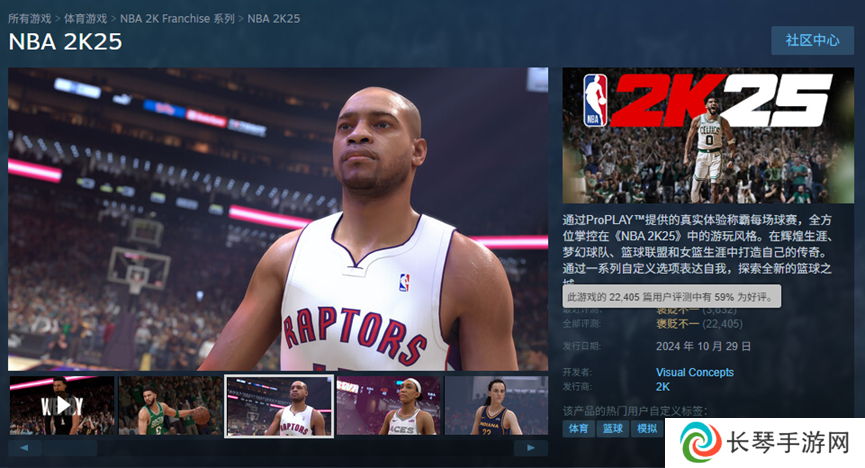Select the Raptors player screenshot thumbnail
The width and height of the screenshot is (865, 468).
279,406
